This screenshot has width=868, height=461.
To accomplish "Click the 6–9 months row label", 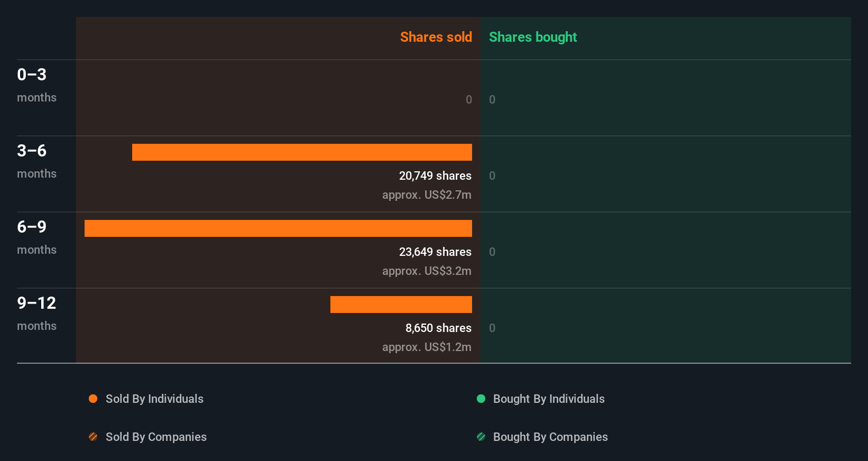I will 36,237.
